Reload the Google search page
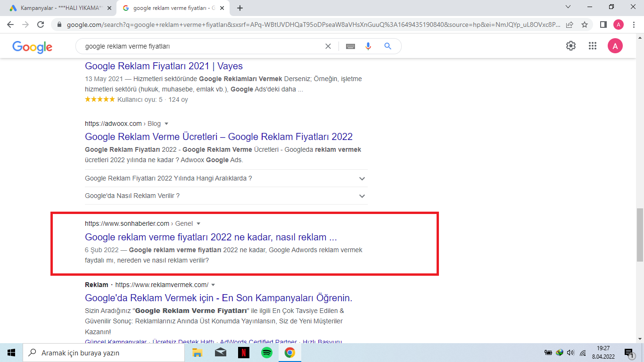 click(41, 25)
